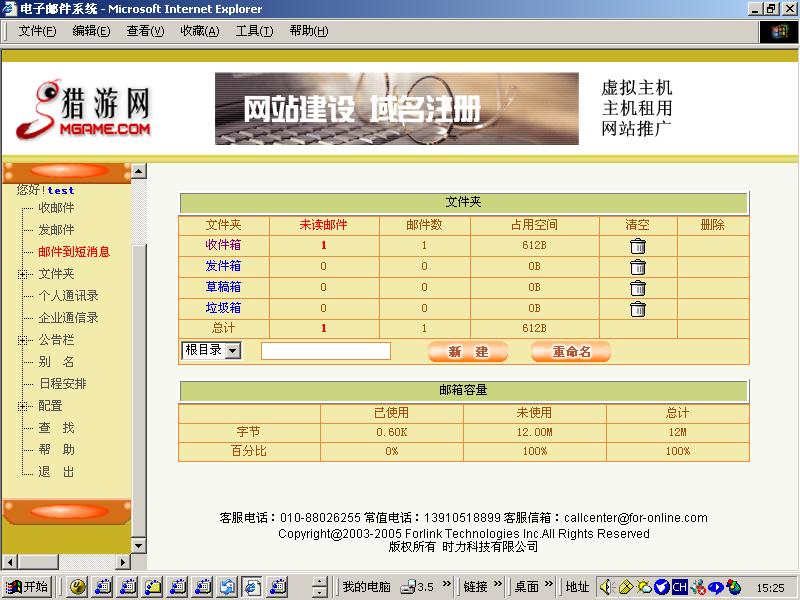Click the 地址 toolbar label in the taskbar
800x600 pixels.
[x=578, y=587]
